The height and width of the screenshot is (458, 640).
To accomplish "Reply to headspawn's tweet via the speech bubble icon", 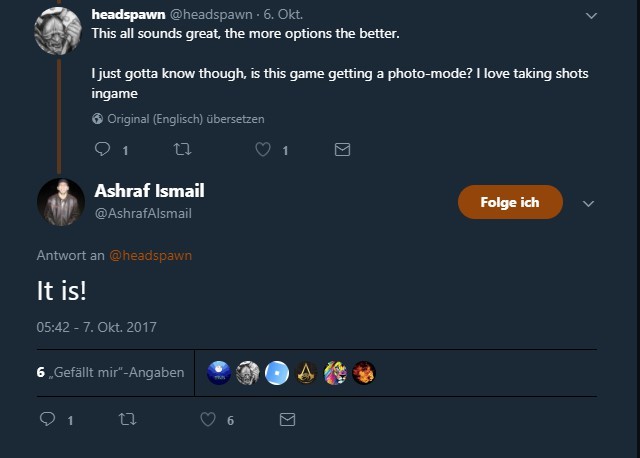I will tap(102, 149).
